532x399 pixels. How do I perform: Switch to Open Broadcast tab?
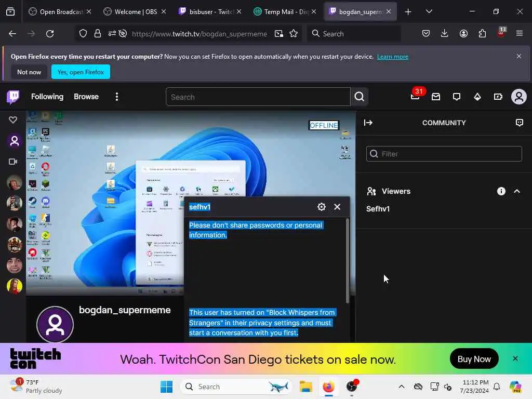pyautogui.click(x=60, y=11)
